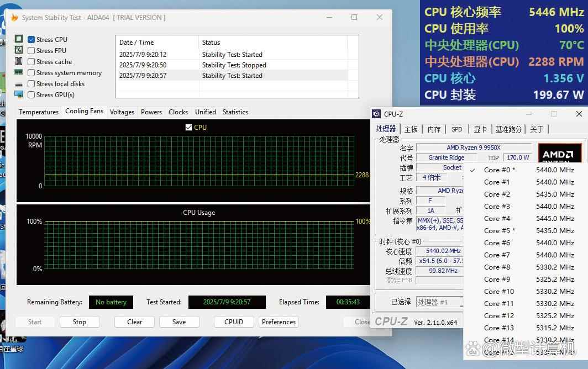This screenshot has width=588, height=369.
Task: Click the Stress FPU percent icon
Action: point(19,50)
